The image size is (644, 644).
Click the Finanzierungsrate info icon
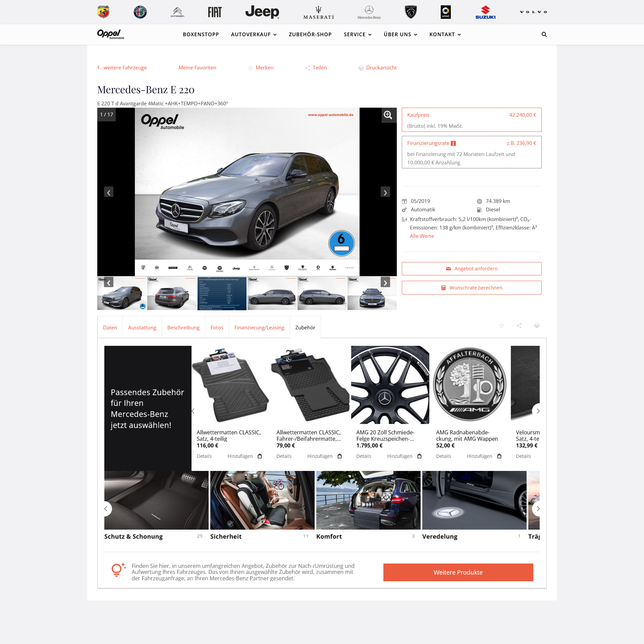(453, 144)
